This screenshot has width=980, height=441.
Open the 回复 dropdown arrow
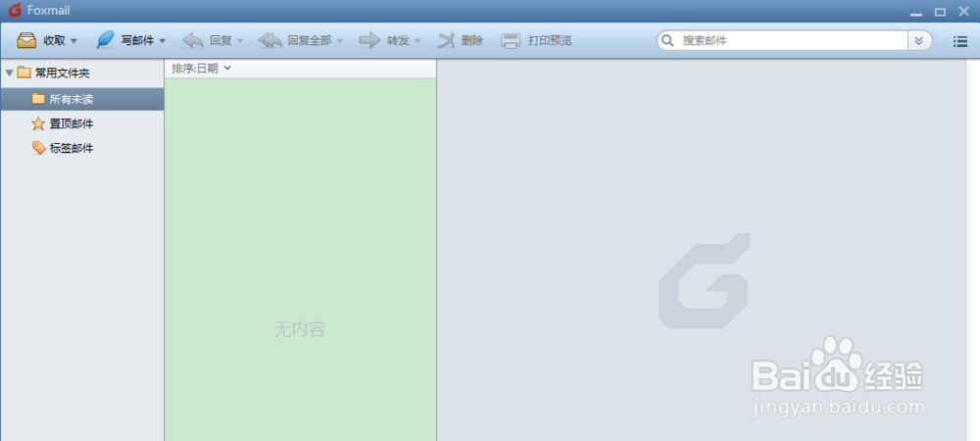241,41
